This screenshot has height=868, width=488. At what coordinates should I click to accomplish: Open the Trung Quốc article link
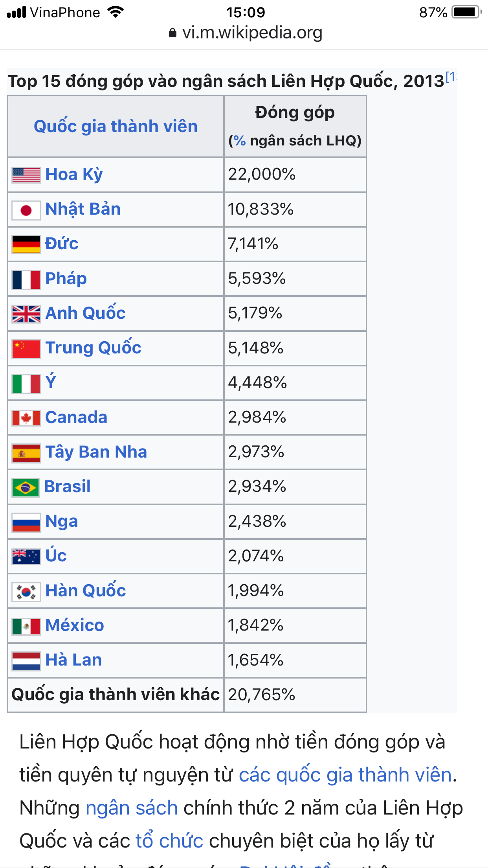tap(93, 348)
